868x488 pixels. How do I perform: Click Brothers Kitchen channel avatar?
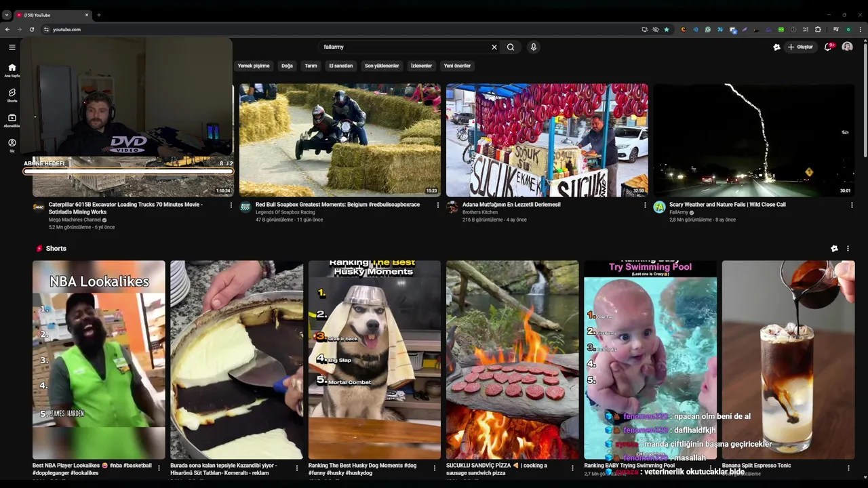pos(452,207)
